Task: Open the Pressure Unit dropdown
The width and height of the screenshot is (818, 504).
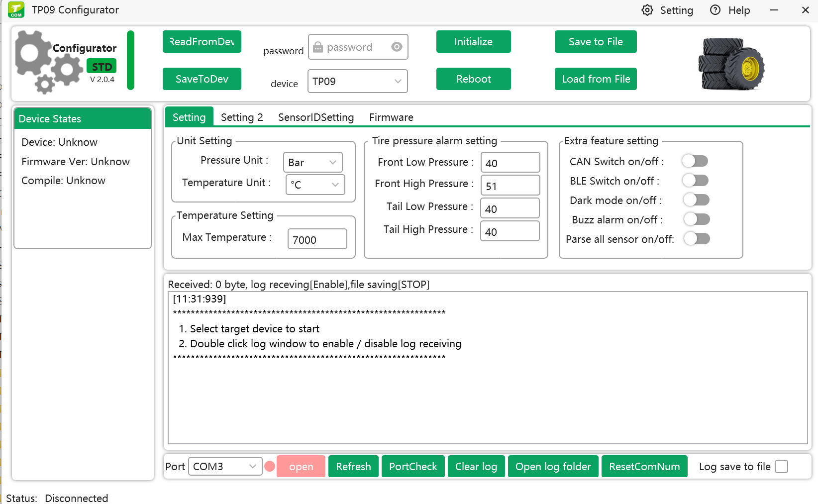Action: point(312,162)
